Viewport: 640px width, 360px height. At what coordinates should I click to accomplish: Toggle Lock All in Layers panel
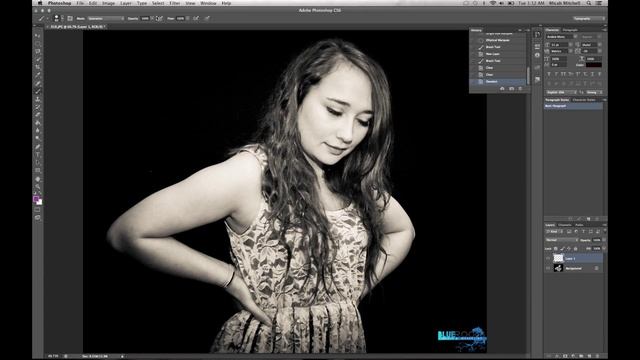(576, 248)
